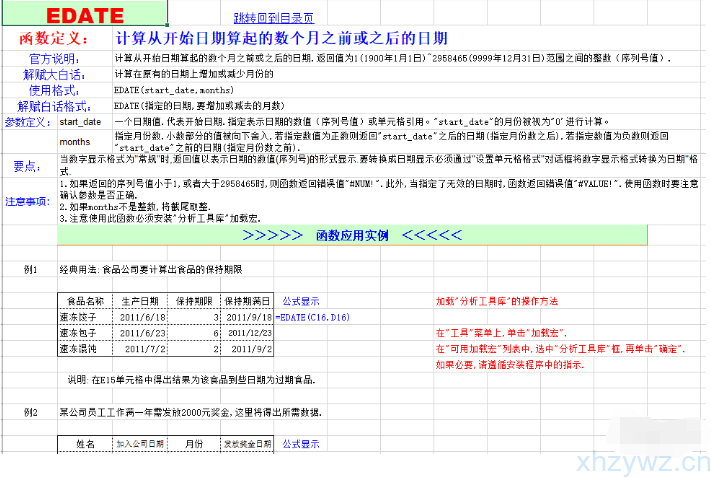Select the 2011/6/23 production date cell
Viewport: 711px width, 477px height.
tap(139, 333)
